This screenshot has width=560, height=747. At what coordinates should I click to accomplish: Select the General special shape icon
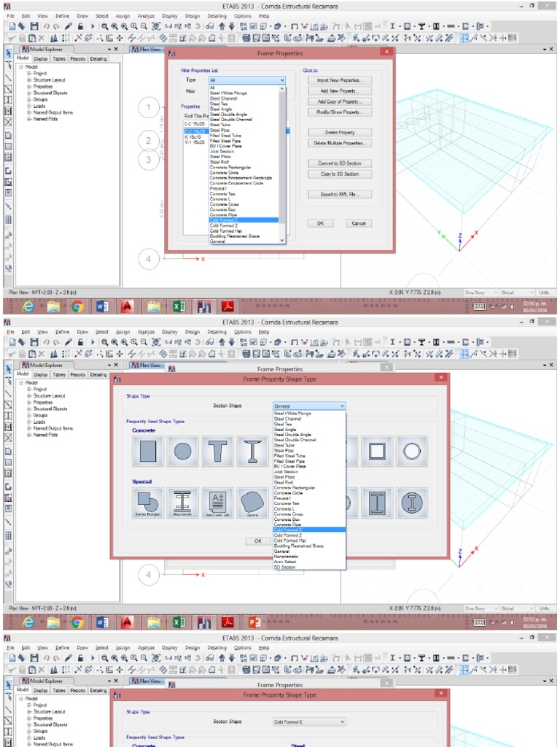(x=252, y=503)
